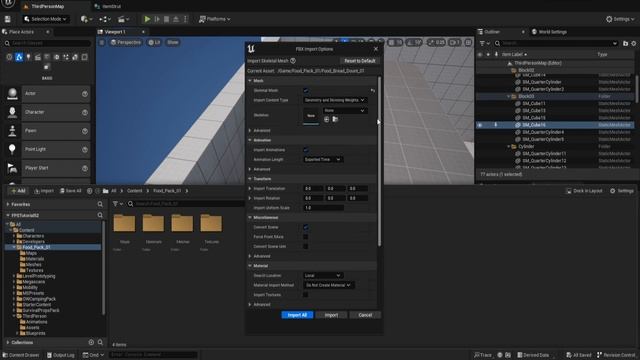Open the viewport hamburger options menu
The image size is (640, 360).
coord(102,42)
